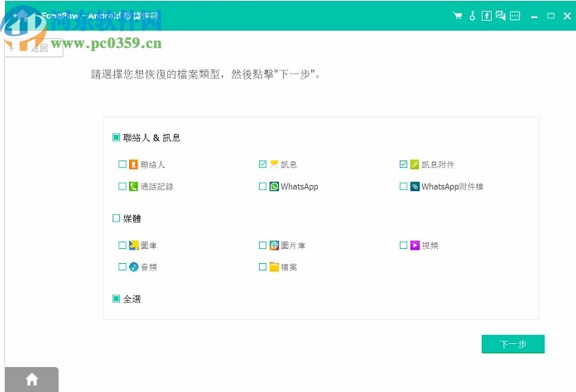Tick the WhatsApp附件檔 checkbox

pos(403,186)
